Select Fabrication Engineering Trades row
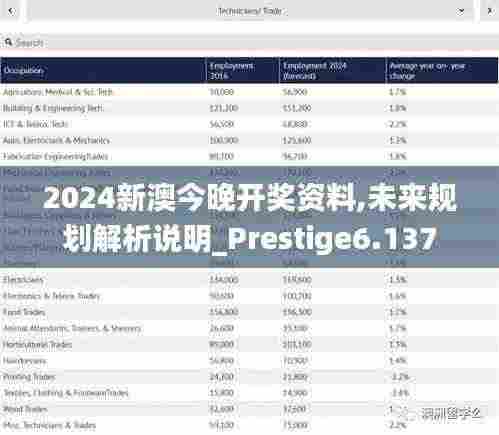The width and height of the screenshot is (499, 435). (x=249, y=156)
